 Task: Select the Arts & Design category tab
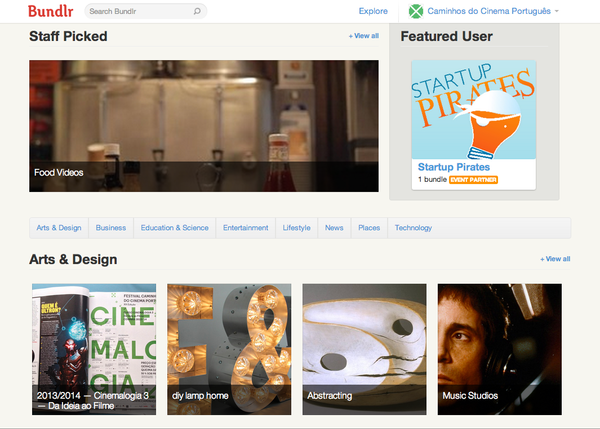59,228
